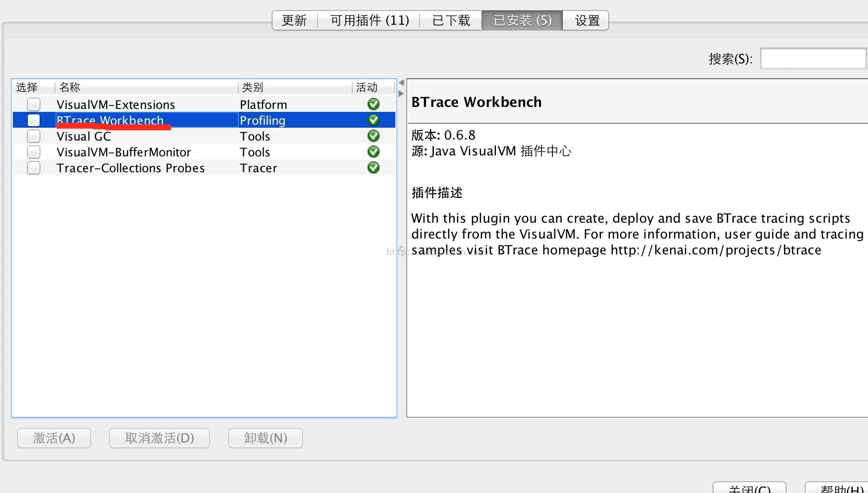The height and width of the screenshot is (493, 868).
Task: Sort by the 类别 column header
Action: point(295,87)
